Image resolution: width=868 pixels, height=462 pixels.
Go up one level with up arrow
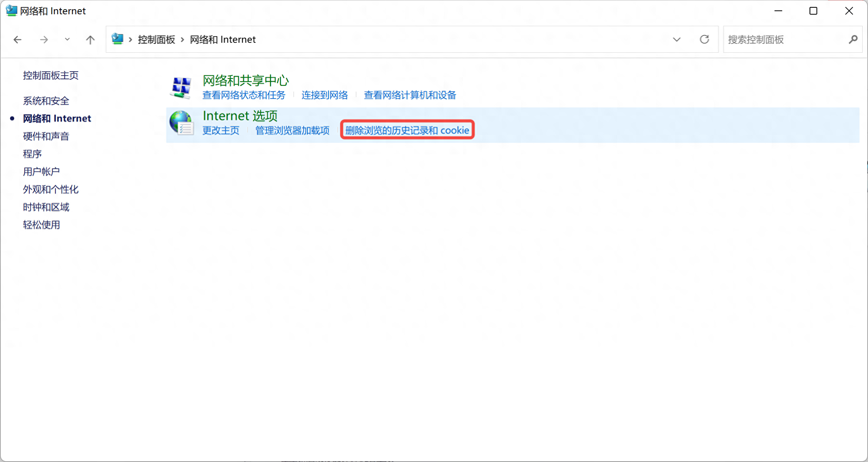[x=90, y=39]
